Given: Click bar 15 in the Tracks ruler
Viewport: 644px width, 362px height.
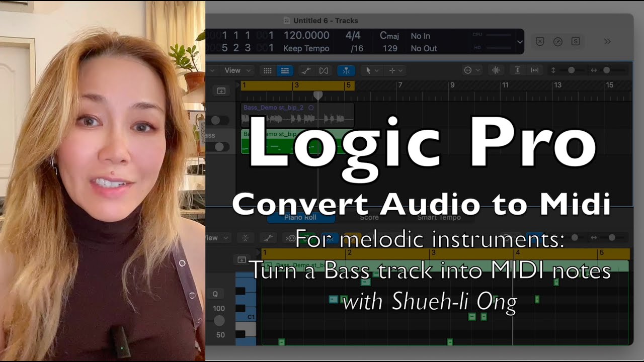Looking at the screenshot, I should pos(609,85).
